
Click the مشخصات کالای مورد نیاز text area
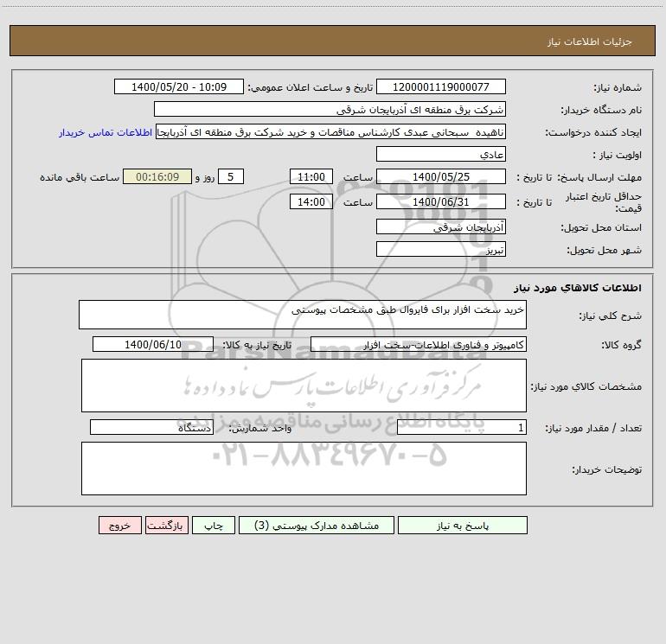[x=304, y=386]
